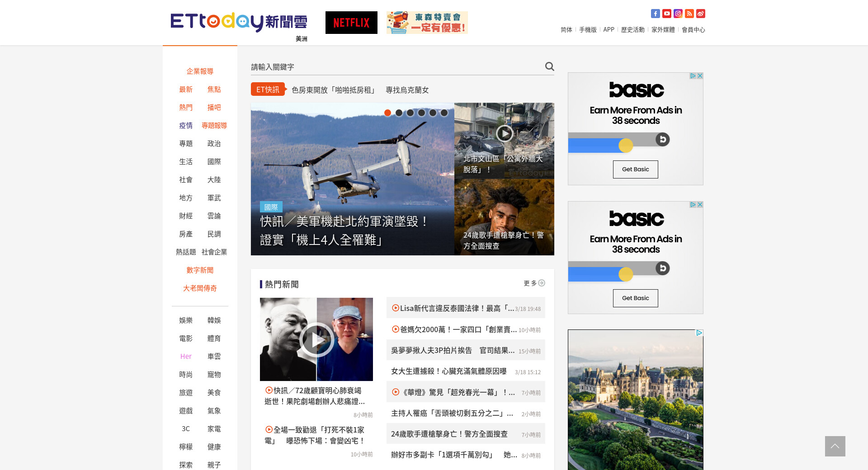Jump to the last carousel dot

[x=444, y=113]
